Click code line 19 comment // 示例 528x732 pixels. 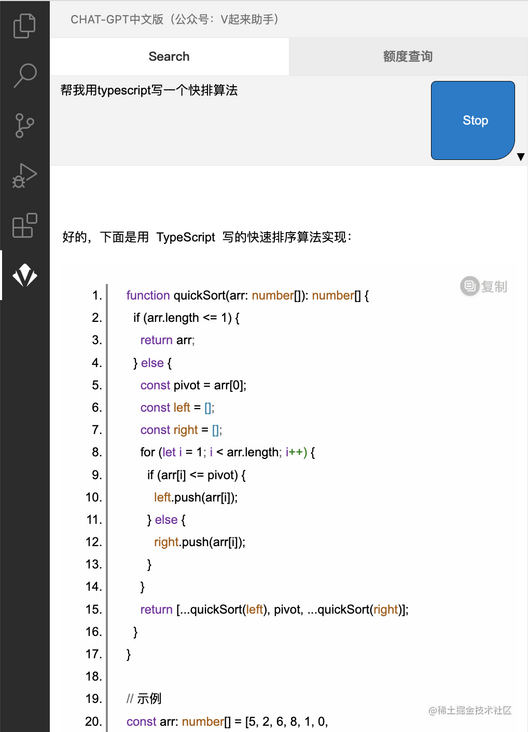[144, 699]
